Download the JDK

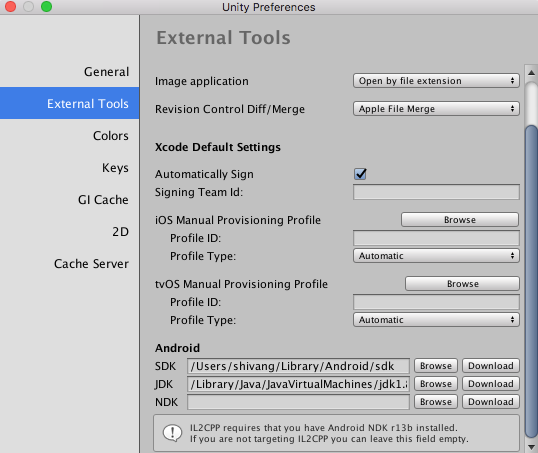coord(491,384)
